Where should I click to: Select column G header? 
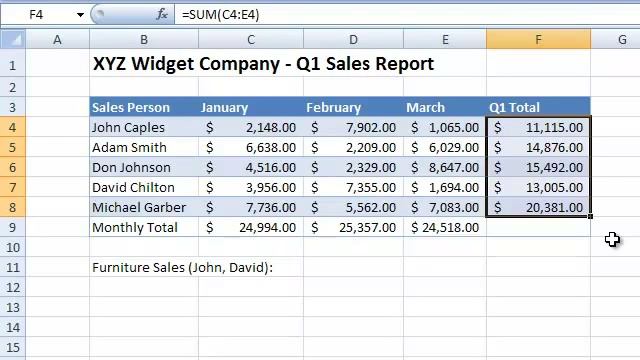(616, 40)
